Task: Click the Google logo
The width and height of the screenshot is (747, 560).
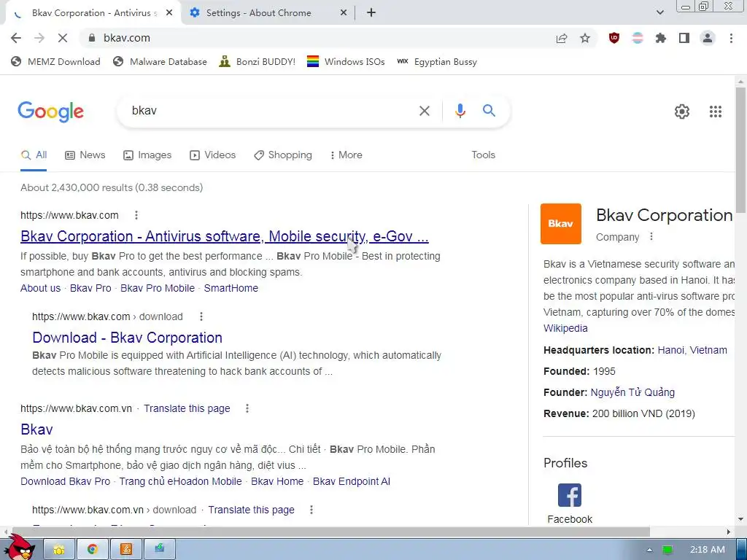Action: click(x=50, y=112)
